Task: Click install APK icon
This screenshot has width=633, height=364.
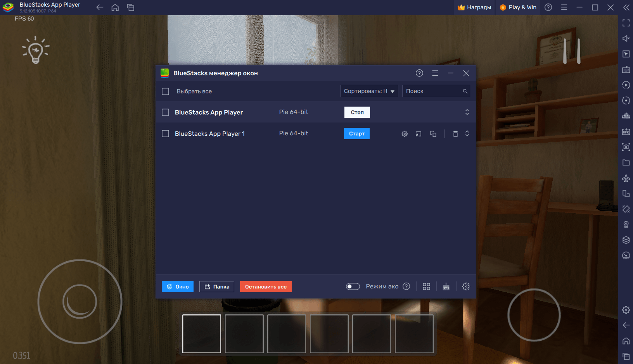Action: coord(626,131)
